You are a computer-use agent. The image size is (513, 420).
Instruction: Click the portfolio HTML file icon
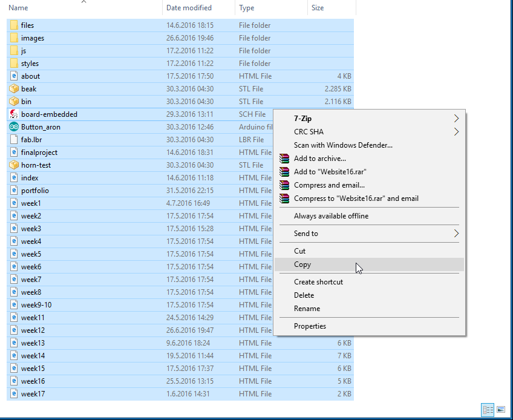14,191
